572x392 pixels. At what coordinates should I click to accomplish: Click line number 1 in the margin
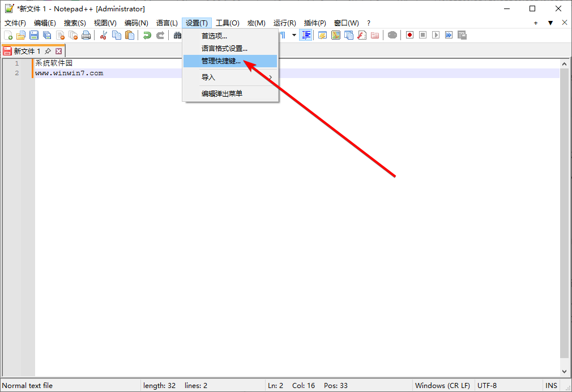[17, 63]
